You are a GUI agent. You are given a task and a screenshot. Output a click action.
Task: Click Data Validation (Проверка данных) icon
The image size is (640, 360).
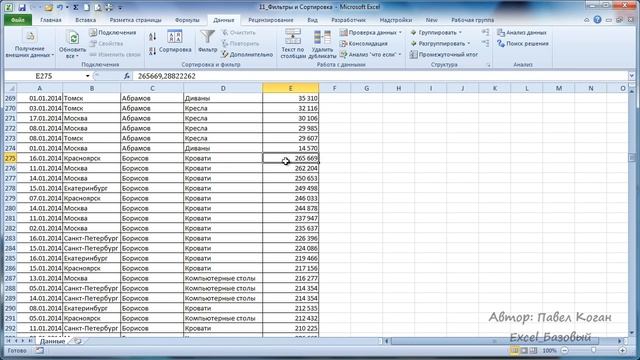(344, 33)
